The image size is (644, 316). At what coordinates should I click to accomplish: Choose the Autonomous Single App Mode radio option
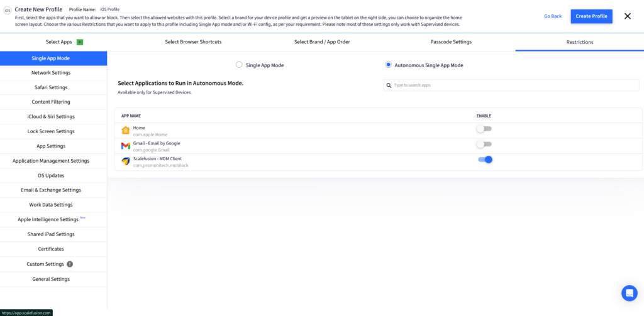coord(389,65)
